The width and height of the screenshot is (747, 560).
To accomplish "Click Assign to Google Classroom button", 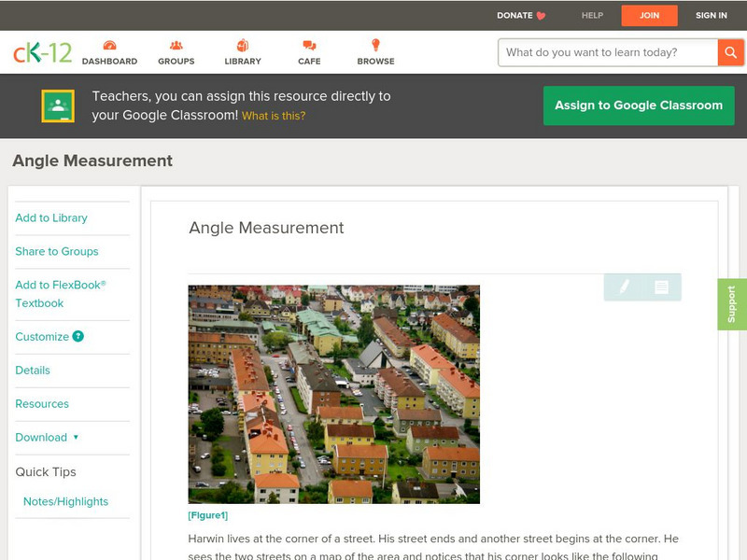I will coord(639,105).
